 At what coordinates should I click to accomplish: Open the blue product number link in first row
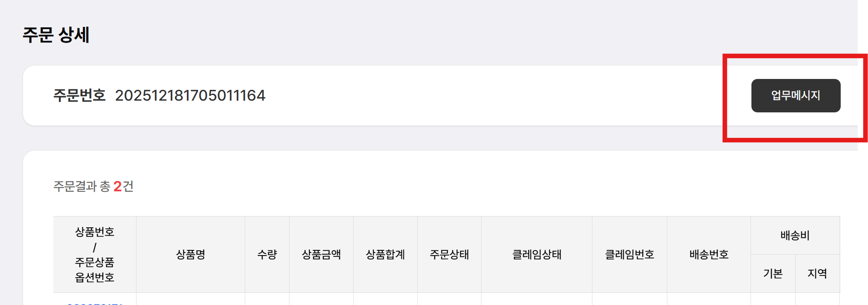(x=95, y=303)
